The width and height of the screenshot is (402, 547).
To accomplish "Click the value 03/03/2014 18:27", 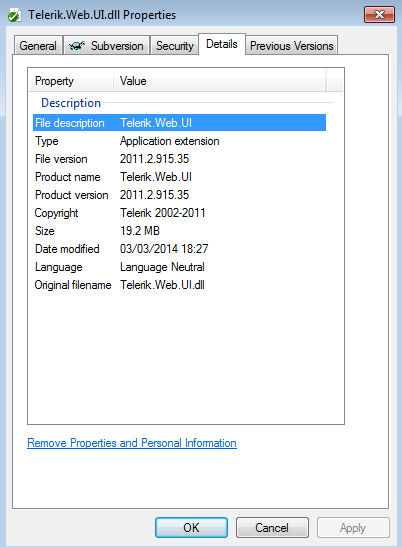I will pyautogui.click(x=164, y=249).
